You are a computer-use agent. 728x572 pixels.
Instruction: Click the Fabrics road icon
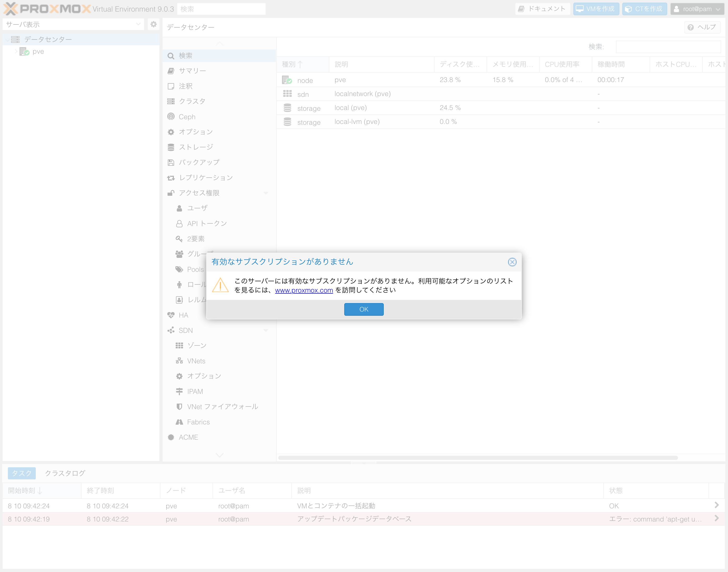point(179,422)
